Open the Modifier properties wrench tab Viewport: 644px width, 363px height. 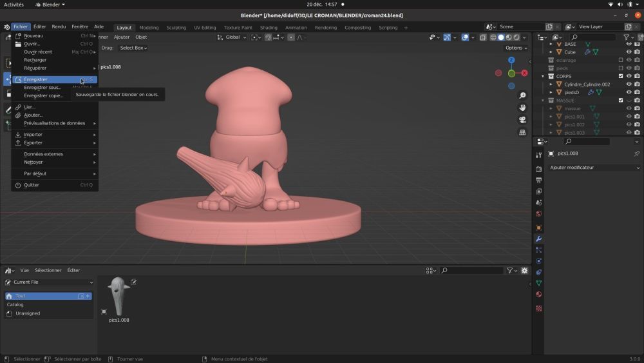coord(538,239)
